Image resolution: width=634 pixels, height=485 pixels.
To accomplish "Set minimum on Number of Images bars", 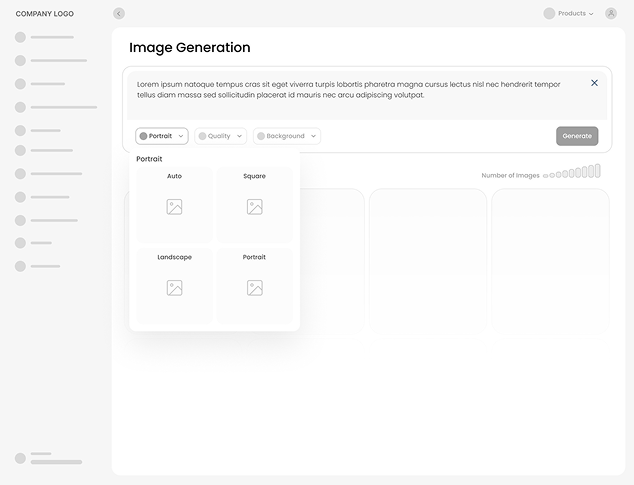I will click(546, 175).
